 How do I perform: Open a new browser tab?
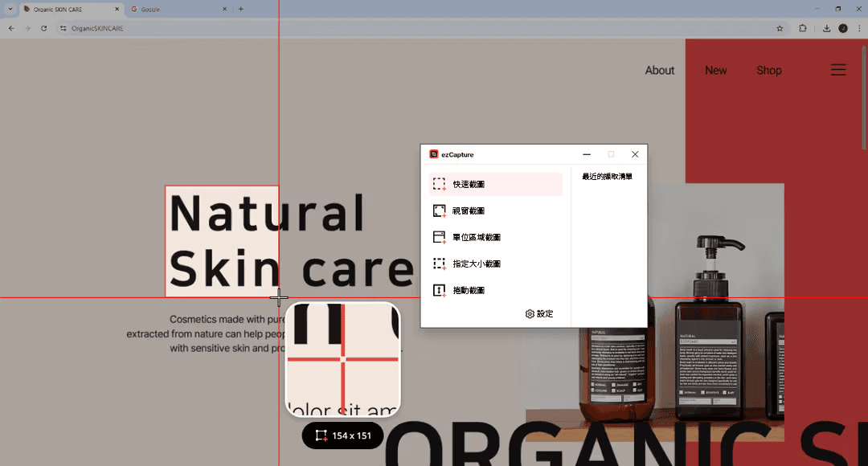pyautogui.click(x=241, y=9)
